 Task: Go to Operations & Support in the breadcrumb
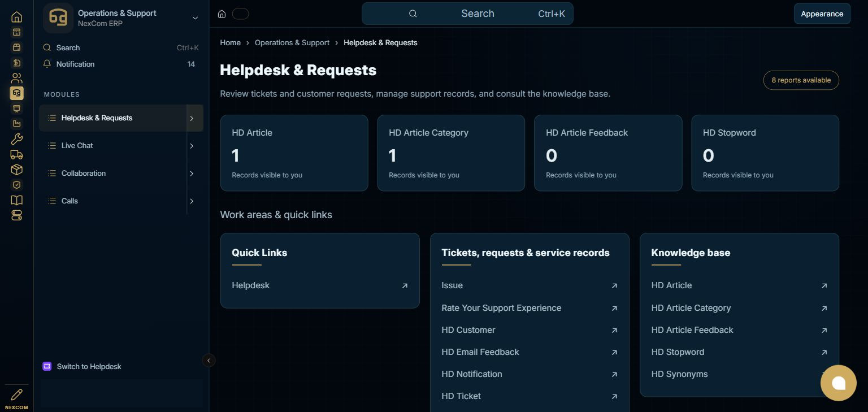click(292, 42)
